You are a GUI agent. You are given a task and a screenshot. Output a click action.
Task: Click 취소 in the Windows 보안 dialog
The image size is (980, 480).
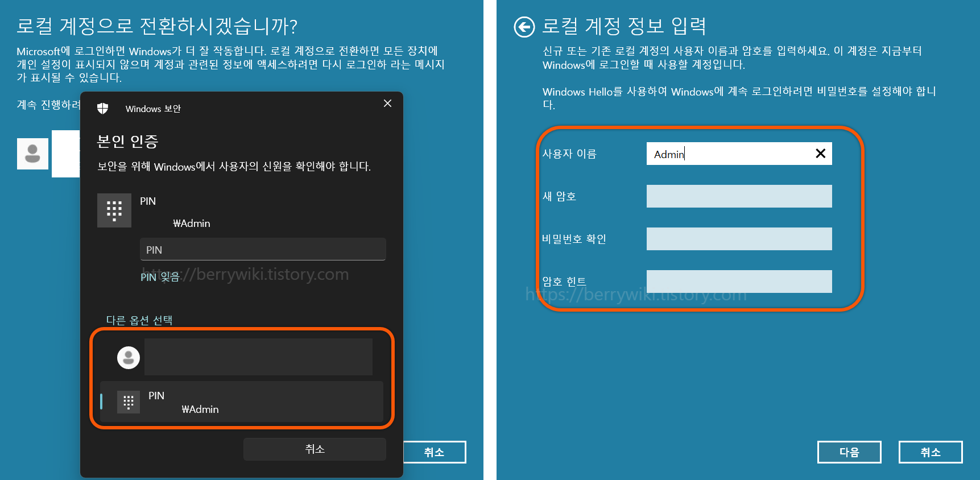[x=315, y=449]
